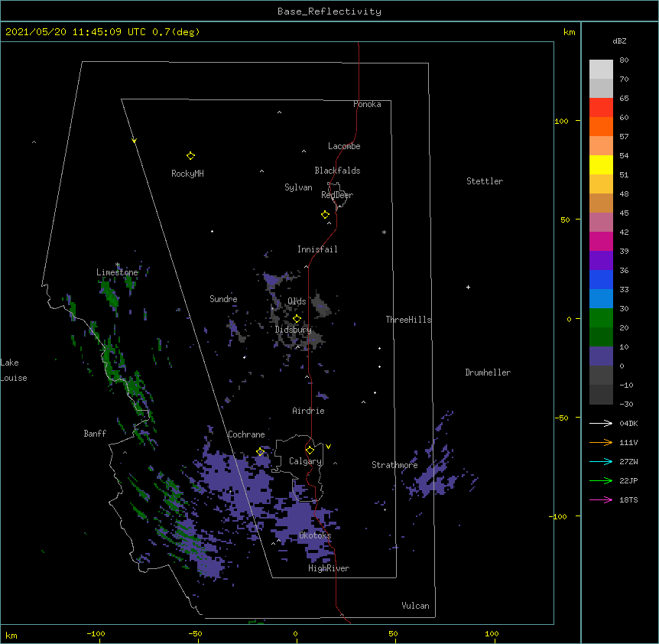The height and width of the screenshot is (644, 659).
Task: Click the Vulcan town label
Action: pyautogui.click(x=416, y=606)
